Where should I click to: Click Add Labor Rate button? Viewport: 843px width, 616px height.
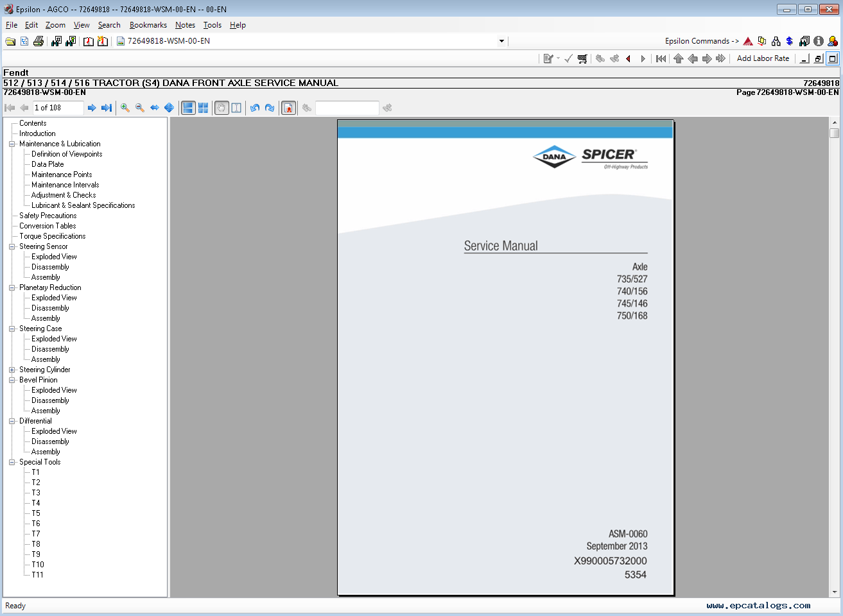pos(763,58)
